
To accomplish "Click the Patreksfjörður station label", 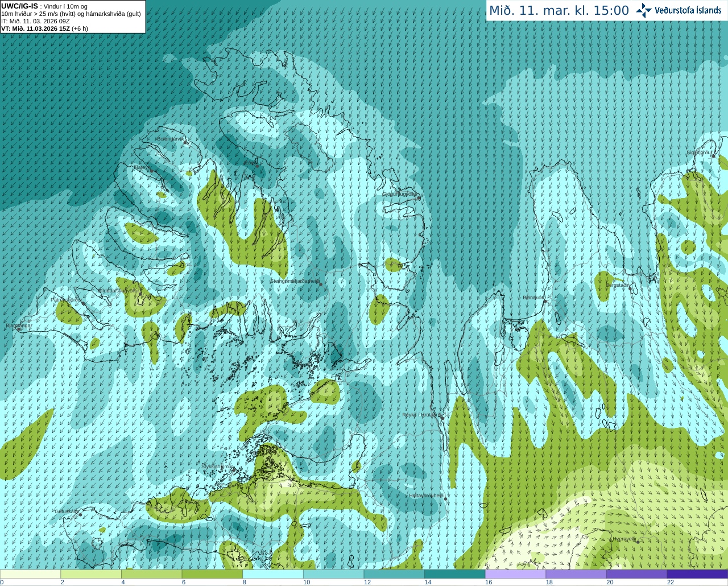I will [67, 299].
